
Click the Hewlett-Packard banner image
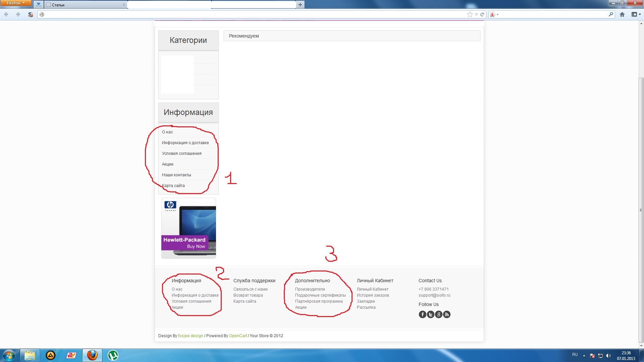(x=189, y=228)
